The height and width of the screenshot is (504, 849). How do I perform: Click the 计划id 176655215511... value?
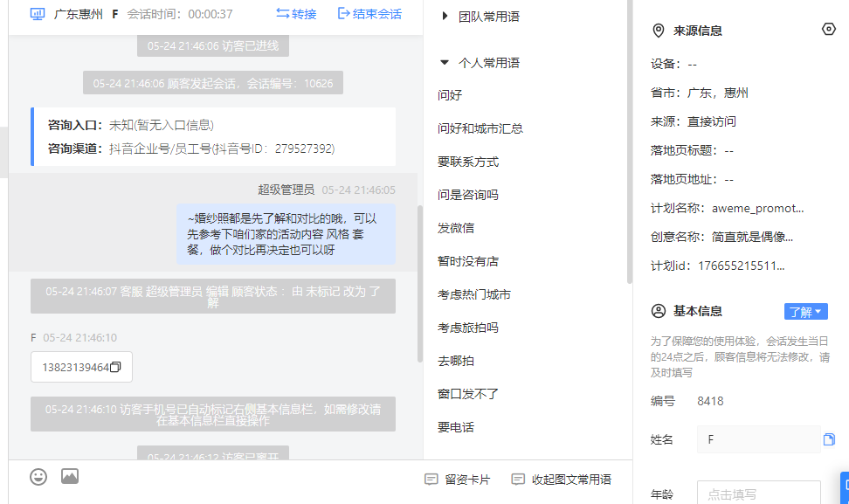[742, 266]
